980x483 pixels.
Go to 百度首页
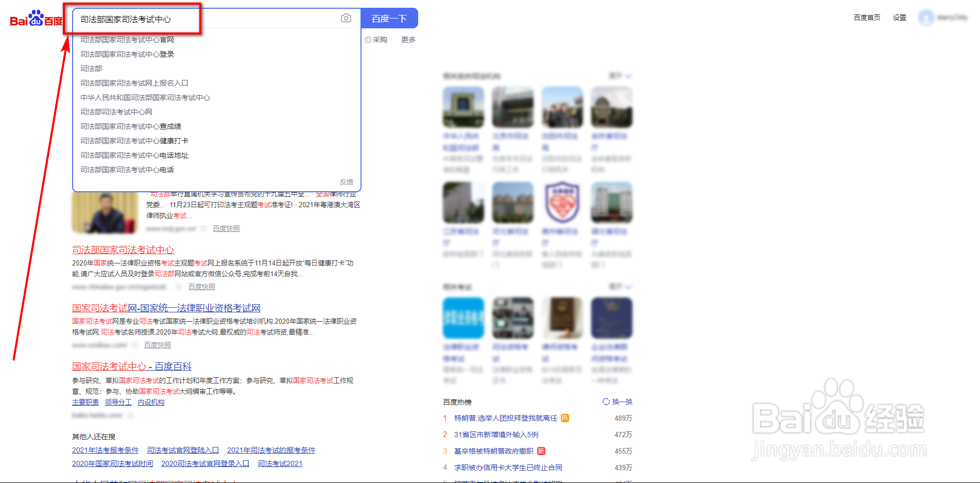[x=867, y=18]
